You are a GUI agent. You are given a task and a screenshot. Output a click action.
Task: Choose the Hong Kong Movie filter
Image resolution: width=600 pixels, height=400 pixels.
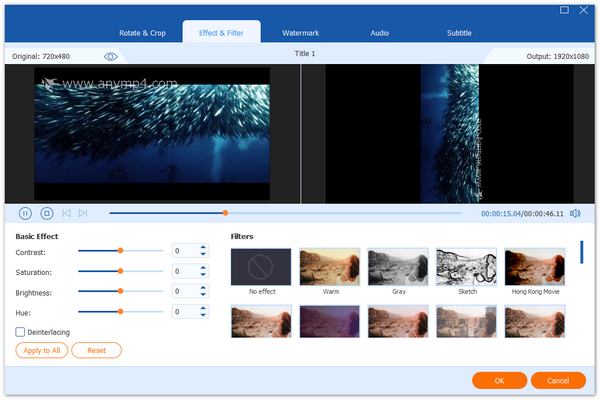(534, 267)
